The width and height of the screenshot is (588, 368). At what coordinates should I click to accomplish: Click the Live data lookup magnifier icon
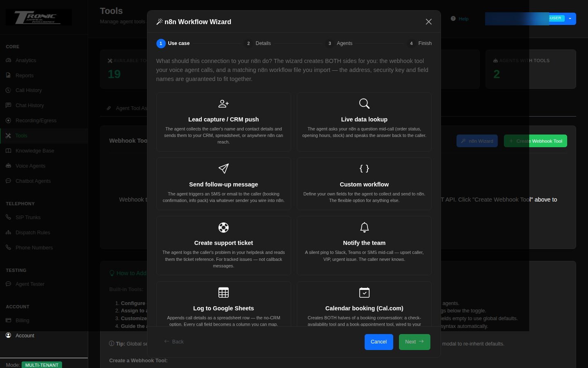[364, 104]
